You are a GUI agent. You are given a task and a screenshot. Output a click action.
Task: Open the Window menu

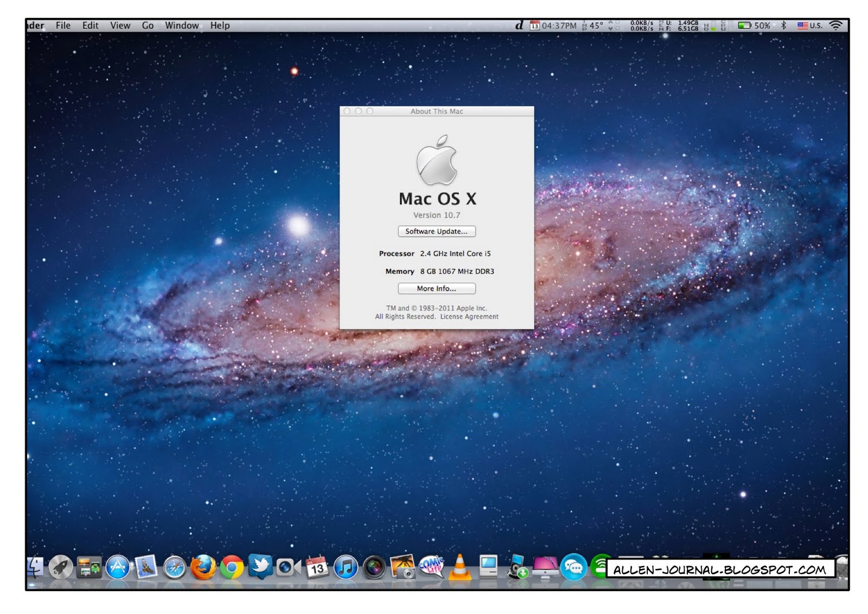pos(182,26)
